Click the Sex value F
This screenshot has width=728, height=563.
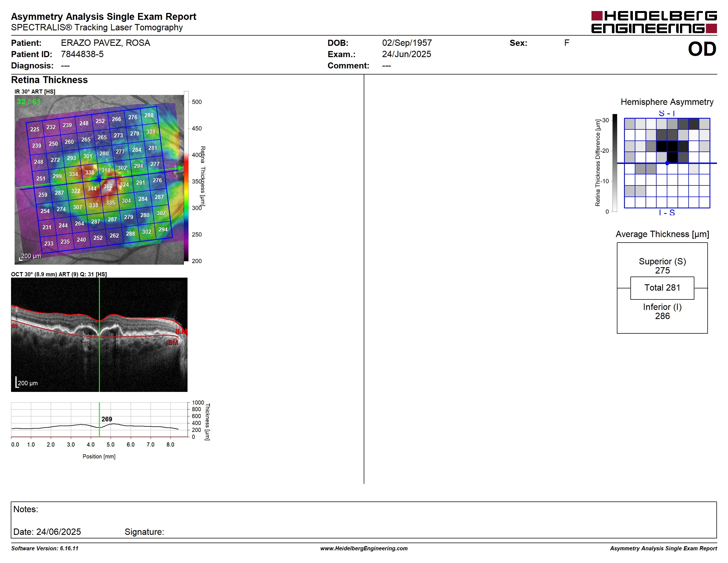pos(567,43)
